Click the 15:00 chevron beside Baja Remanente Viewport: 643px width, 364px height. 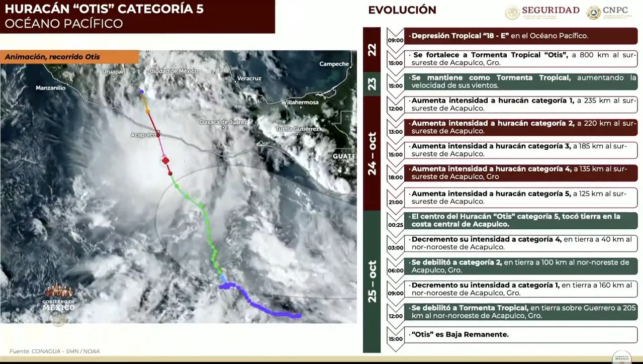tap(395, 338)
